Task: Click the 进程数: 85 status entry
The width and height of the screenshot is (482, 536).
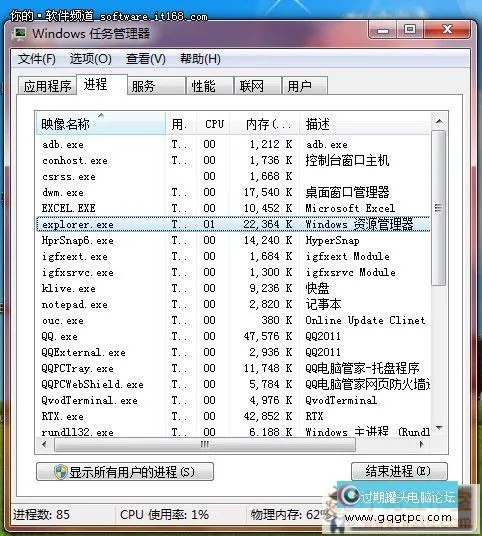Action: [x=41, y=514]
